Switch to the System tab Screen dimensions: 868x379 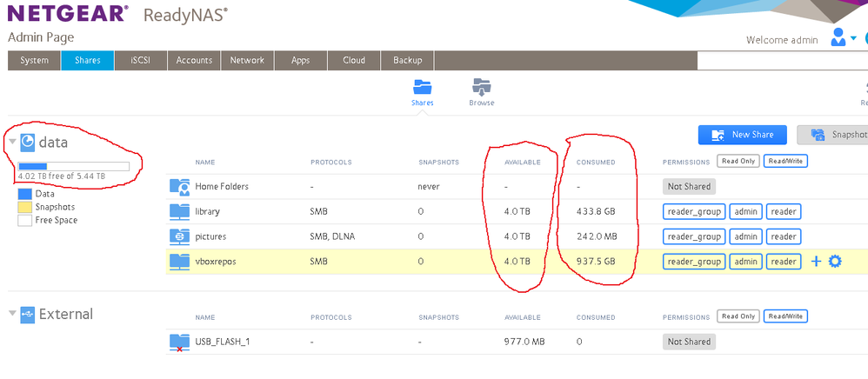[35, 60]
